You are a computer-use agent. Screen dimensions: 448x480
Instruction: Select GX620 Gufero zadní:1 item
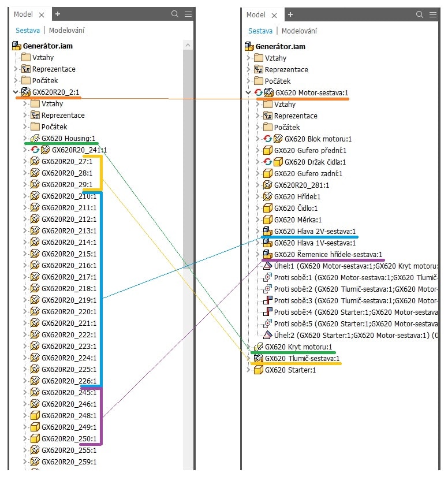[x=308, y=173]
